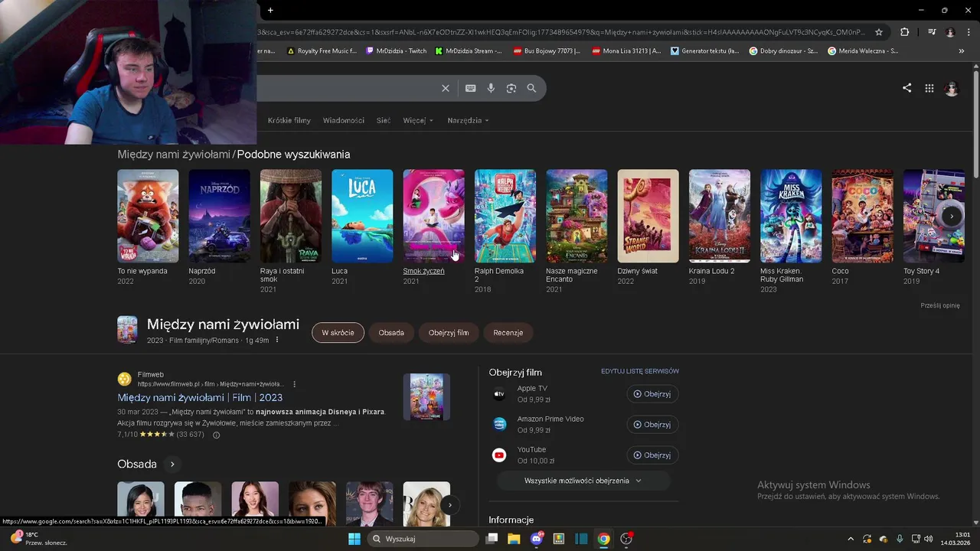Open the Smok życzeń movie poster
Screen dimensions: 980x551
[x=433, y=216]
